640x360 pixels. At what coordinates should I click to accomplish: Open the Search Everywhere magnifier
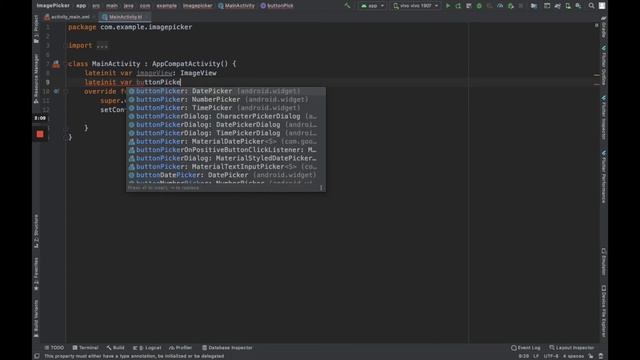591,6
